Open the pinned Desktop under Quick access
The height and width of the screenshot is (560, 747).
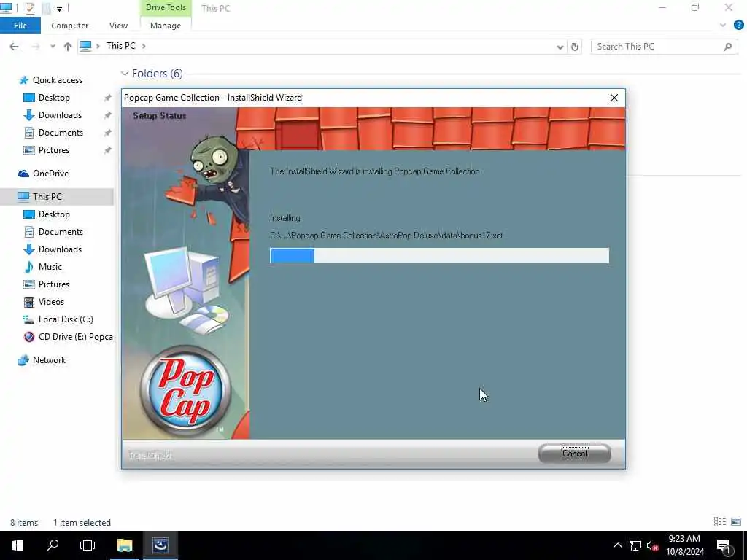[54, 98]
